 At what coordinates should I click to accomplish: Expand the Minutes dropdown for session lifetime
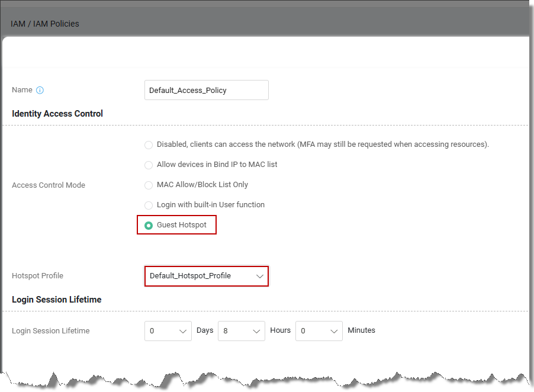click(x=319, y=331)
